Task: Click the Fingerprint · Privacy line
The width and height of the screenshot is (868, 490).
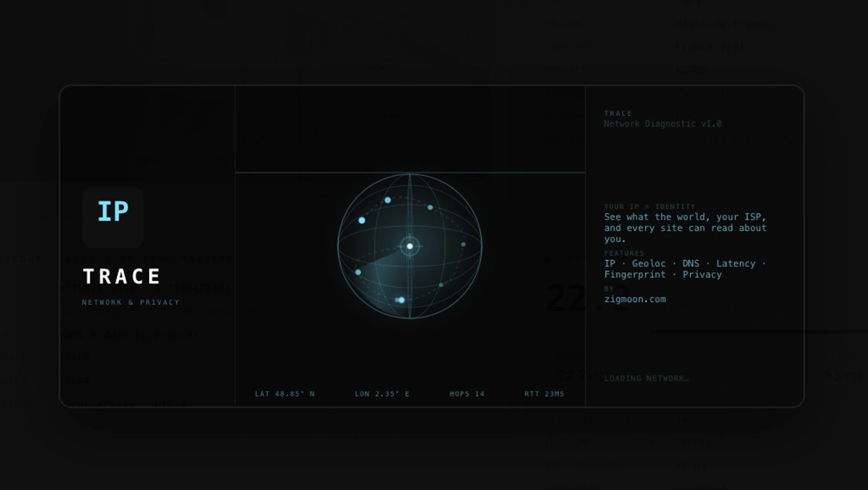Action: pos(662,274)
